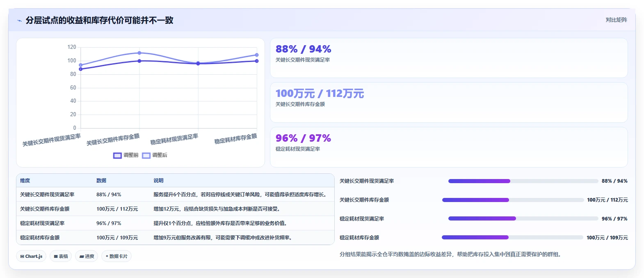Open the 100万元 / 112万元 data card
The height and width of the screenshot is (278, 644).
(x=449, y=102)
